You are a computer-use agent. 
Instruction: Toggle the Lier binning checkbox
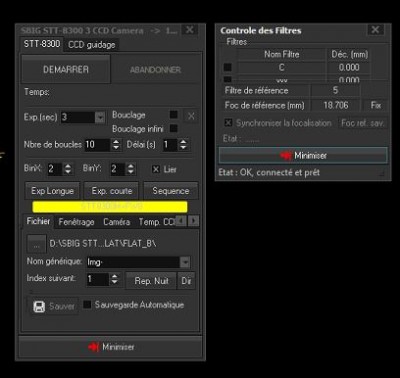[156, 169]
